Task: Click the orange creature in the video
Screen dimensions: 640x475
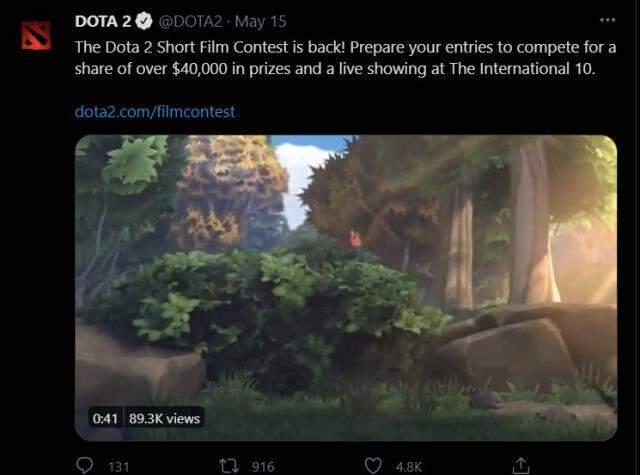Action: 355,240
